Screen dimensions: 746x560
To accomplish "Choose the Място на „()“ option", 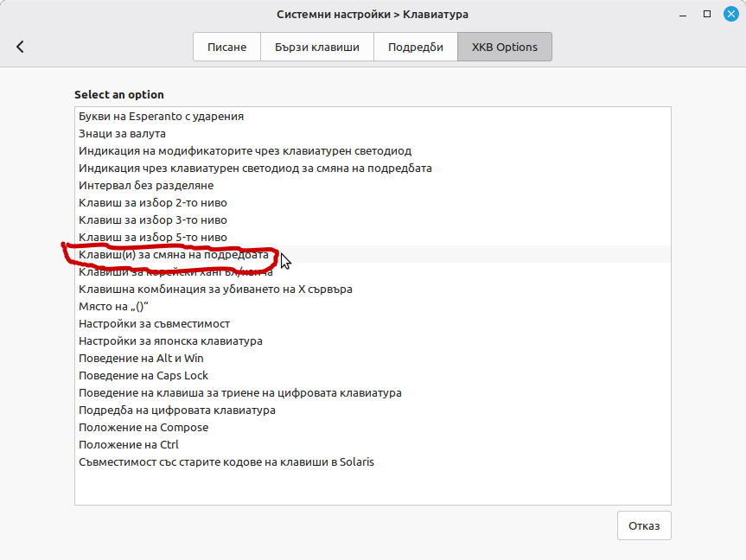I will click(373, 307).
